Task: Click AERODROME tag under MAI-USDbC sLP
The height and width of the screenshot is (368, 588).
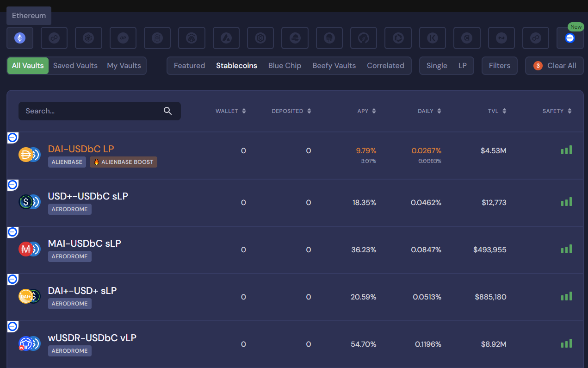Action: tap(70, 256)
